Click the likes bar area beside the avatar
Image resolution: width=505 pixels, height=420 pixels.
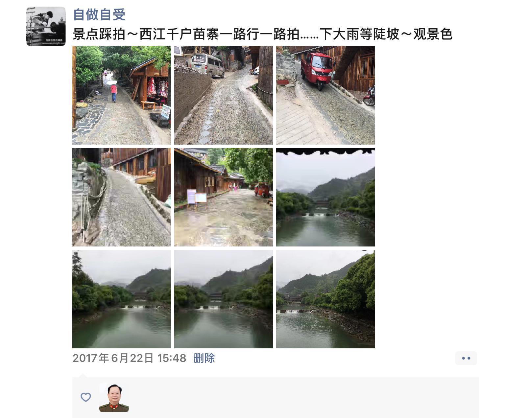(x=276, y=398)
